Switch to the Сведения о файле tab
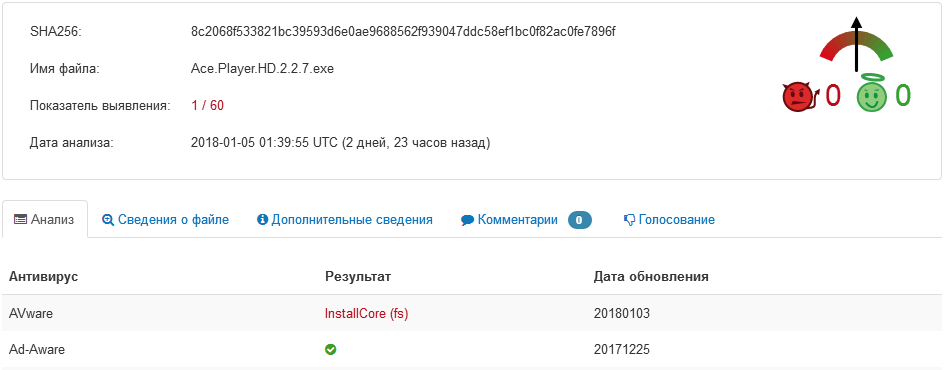Screen dimensions: 944x370 [x=166, y=220]
